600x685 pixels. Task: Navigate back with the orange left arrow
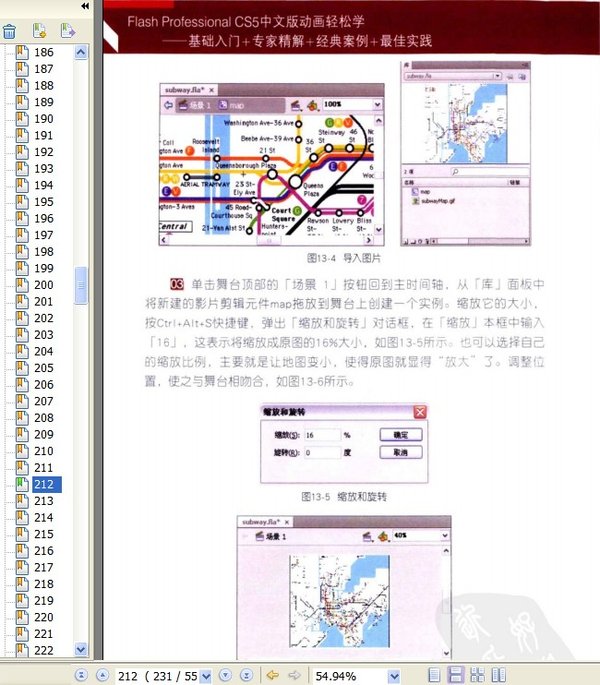tap(273, 675)
